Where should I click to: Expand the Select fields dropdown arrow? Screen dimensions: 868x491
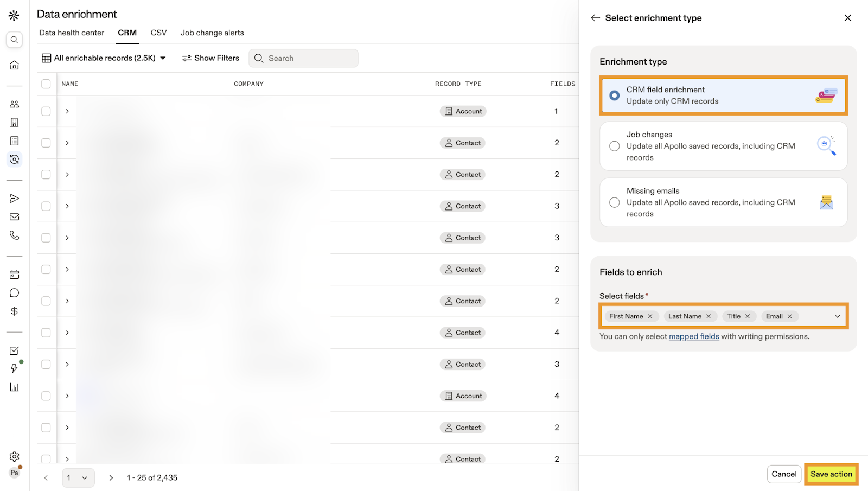point(837,316)
